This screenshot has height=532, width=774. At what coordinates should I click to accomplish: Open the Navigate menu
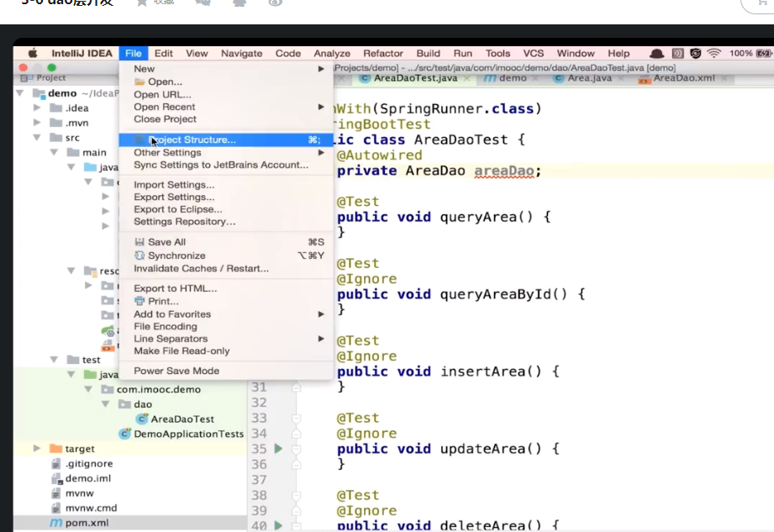click(241, 53)
